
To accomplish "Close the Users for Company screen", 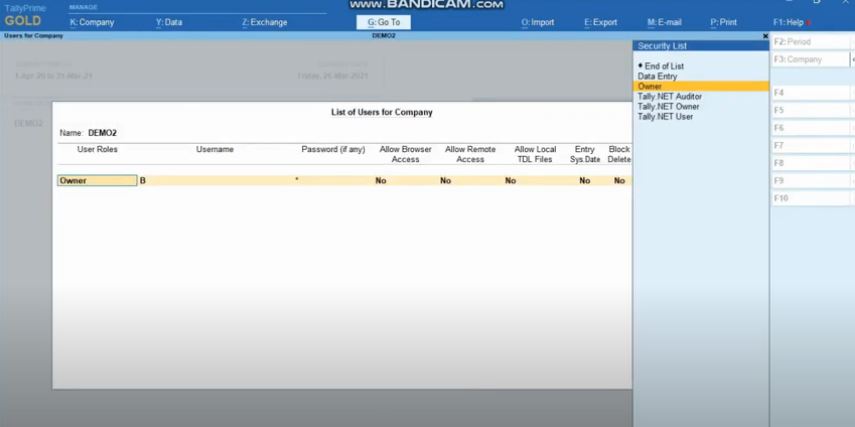I will pyautogui.click(x=765, y=36).
